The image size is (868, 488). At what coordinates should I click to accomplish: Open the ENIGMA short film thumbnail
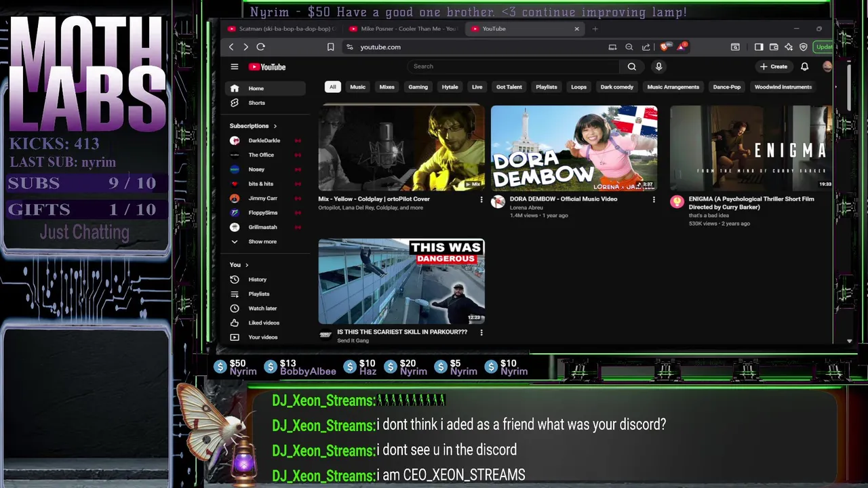coord(751,148)
